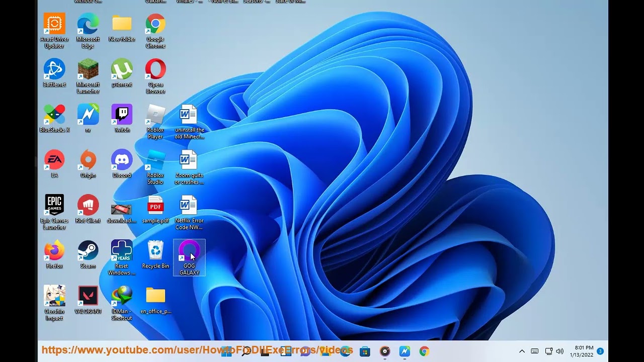Click the Google Chrome taskbar icon
This screenshot has width=644, height=362.
pyautogui.click(x=424, y=351)
